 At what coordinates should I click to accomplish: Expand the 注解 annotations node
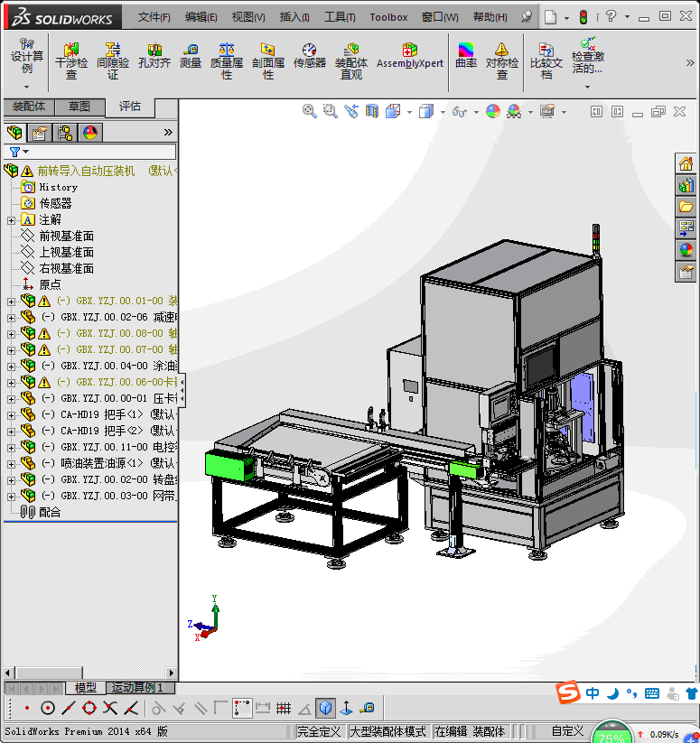11,220
